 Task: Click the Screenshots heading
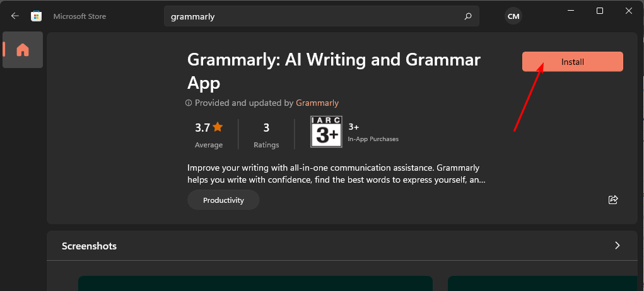pos(89,246)
